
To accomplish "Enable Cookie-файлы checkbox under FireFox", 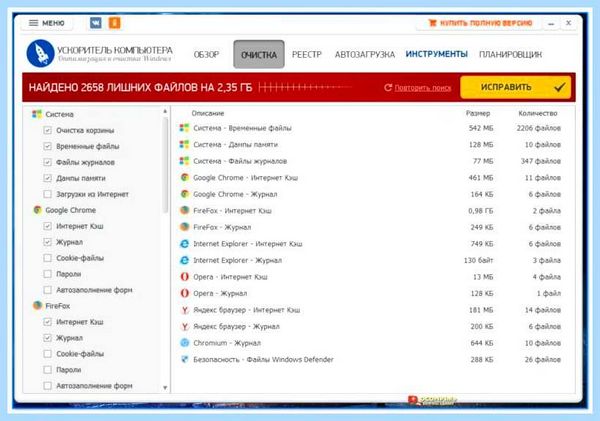I will click(x=47, y=354).
